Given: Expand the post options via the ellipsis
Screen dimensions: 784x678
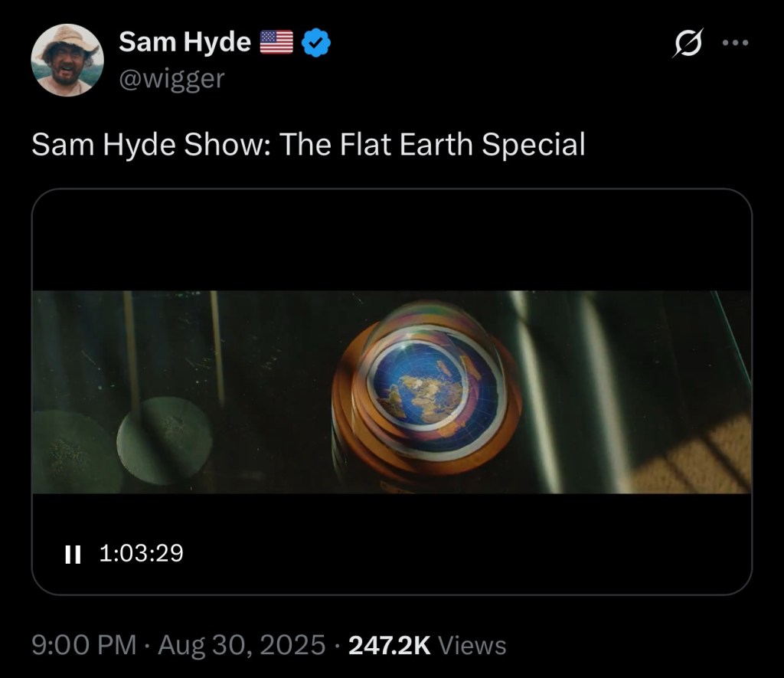Looking at the screenshot, I should point(734,44).
